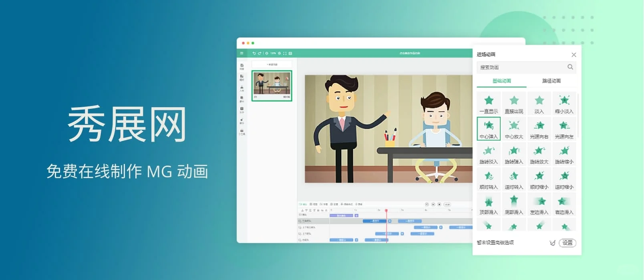Click the zoom in plus icon

(280, 53)
